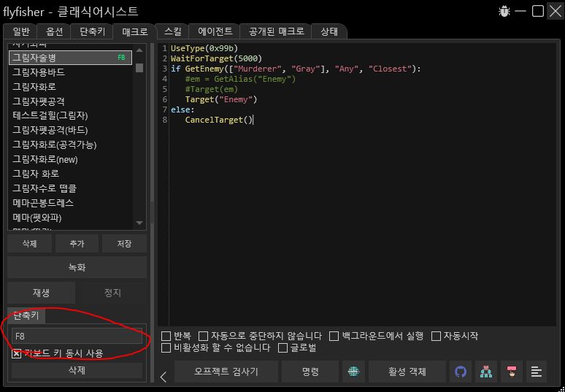Open the 오프젝트 검사기 button
The image size is (565, 392).
[226, 372]
